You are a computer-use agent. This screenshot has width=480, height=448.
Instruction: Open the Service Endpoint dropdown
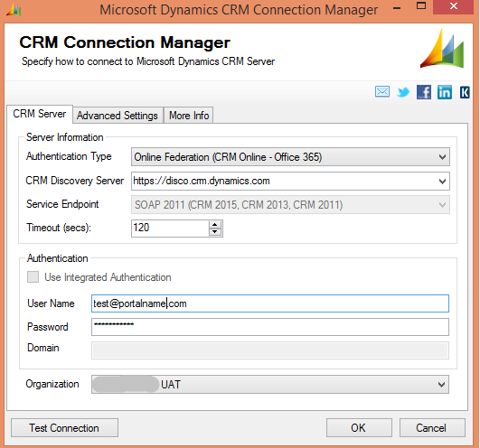pos(290,205)
